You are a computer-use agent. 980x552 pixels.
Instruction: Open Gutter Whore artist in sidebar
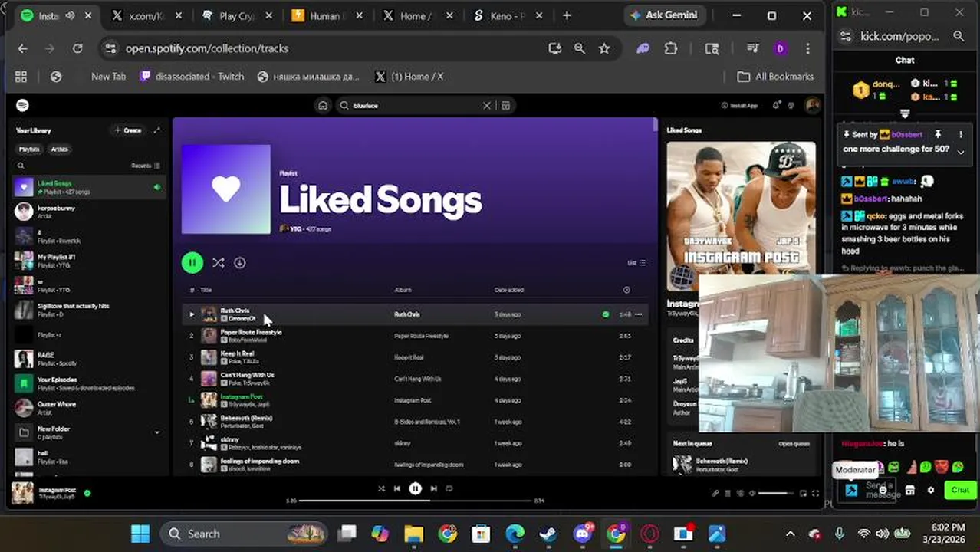[90, 408]
